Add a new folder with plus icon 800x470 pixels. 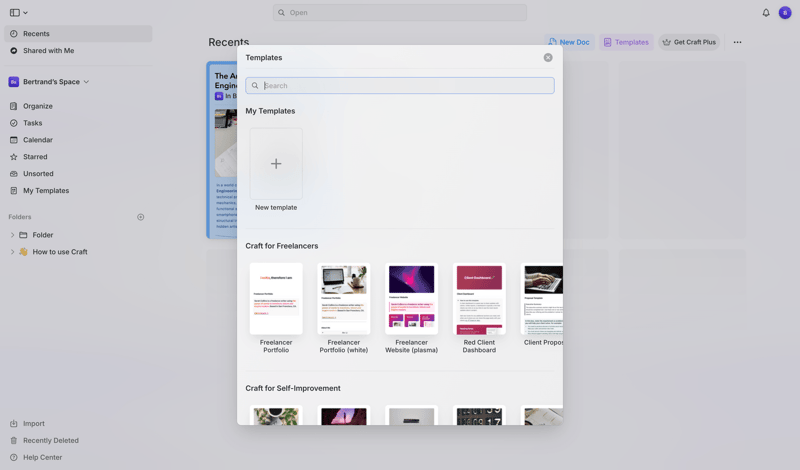tap(140, 217)
